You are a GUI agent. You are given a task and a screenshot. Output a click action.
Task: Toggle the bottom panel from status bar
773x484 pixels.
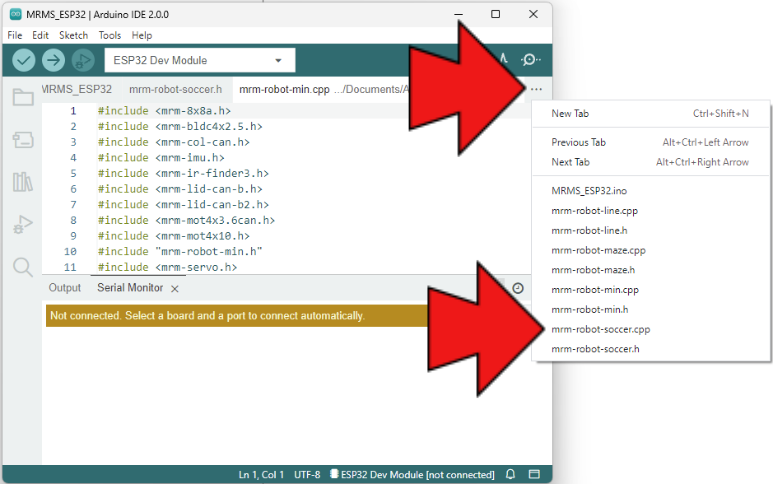(x=534, y=474)
